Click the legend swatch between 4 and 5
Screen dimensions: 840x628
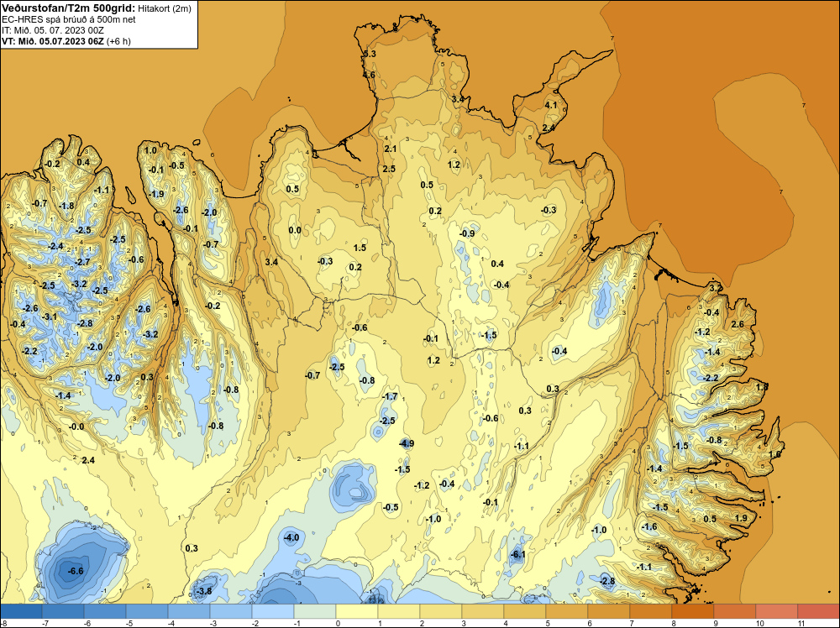click(525, 611)
